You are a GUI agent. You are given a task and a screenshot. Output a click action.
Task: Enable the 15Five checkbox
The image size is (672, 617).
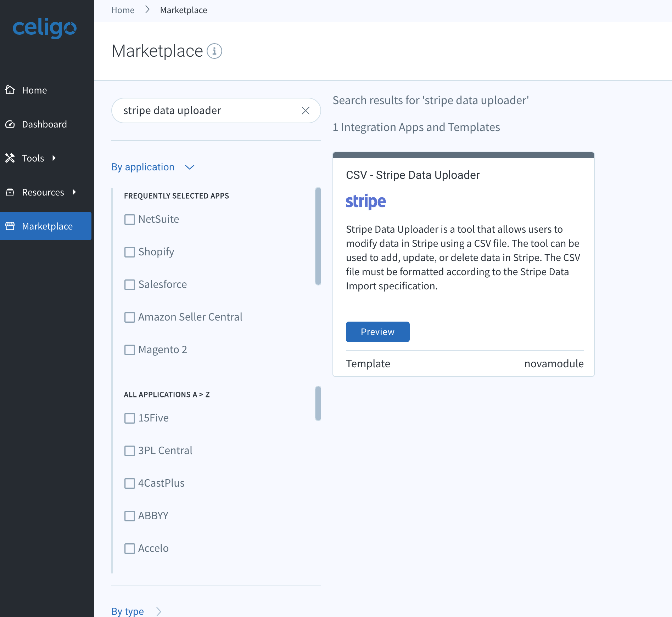pyautogui.click(x=130, y=418)
